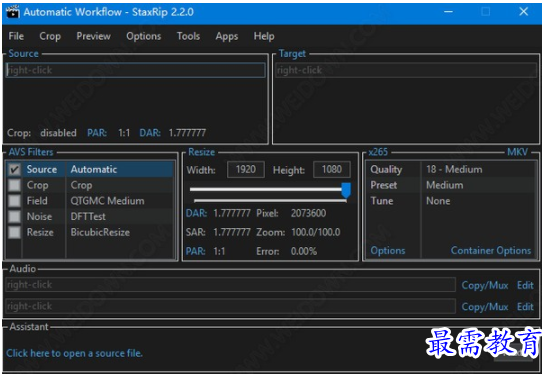
Task: Open the Apps menu
Action: (x=227, y=36)
